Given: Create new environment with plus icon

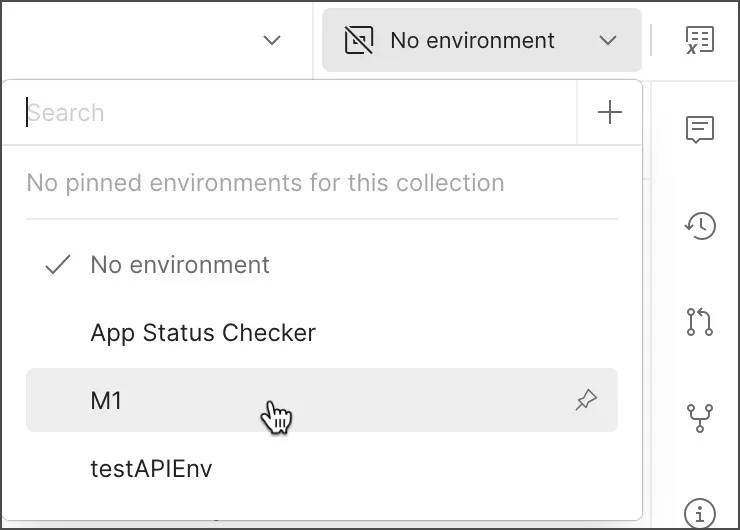Looking at the screenshot, I should (x=610, y=112).
